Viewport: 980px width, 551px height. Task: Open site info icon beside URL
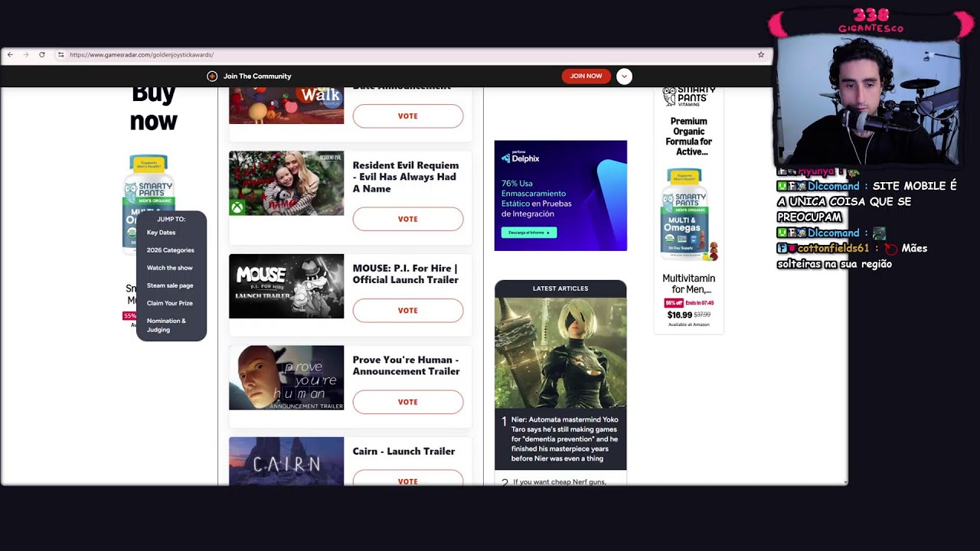60,54
